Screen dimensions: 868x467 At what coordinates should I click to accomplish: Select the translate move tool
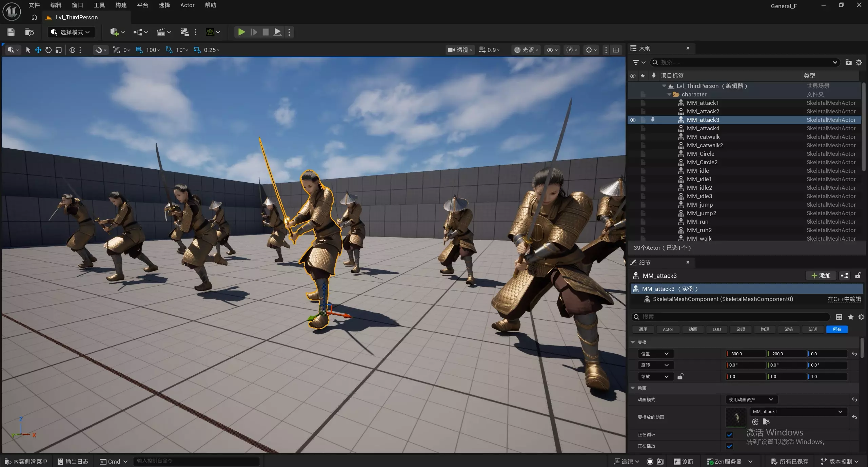point(38,50)
